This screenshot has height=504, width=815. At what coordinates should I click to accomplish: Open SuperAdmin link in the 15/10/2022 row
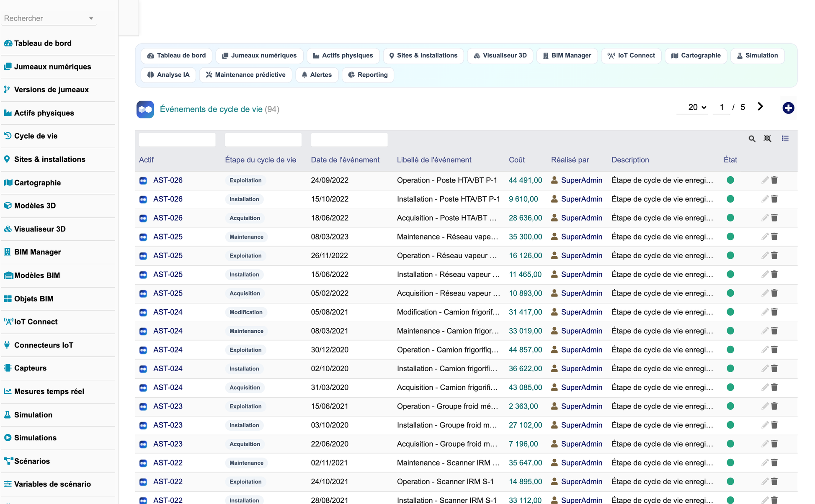[582, 199]
